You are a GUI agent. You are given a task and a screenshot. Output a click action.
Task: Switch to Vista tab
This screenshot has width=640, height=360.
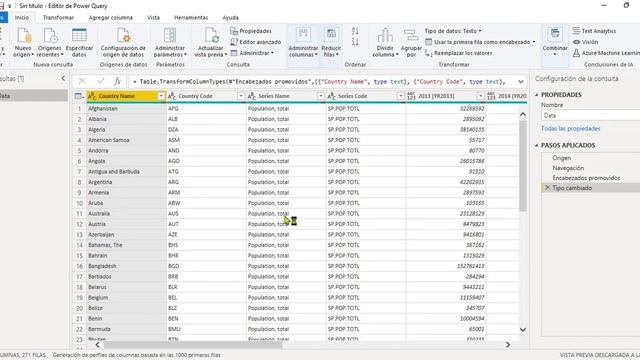(x=153, y=18)
